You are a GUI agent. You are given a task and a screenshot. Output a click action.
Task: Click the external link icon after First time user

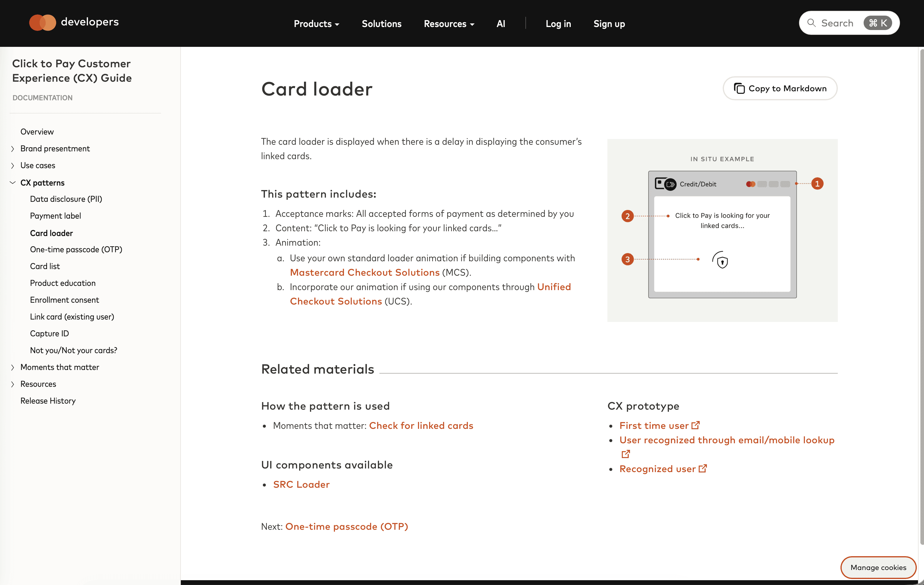point(696,425)
